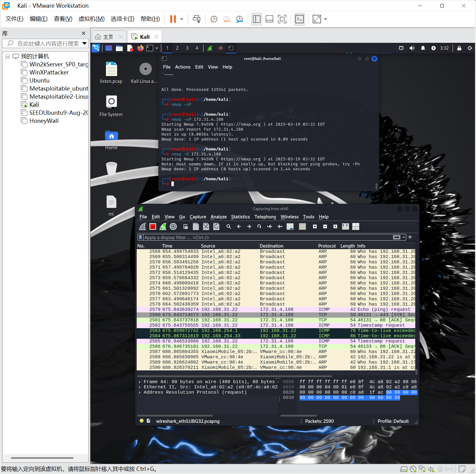
Task: Collapse the 我的计算机 tree node
Action: tap(7, 56)
